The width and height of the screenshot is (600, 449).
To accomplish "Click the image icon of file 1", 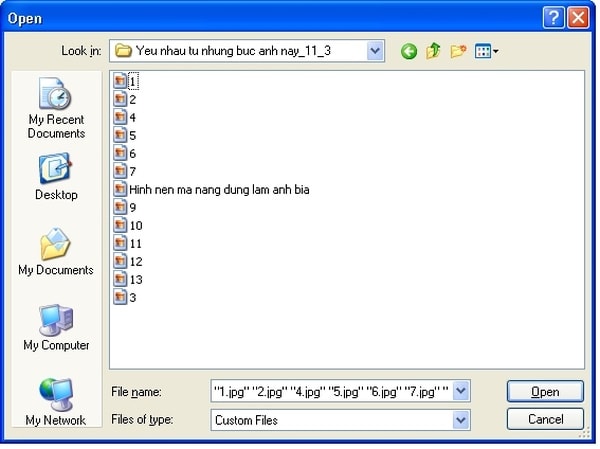I will pos(120,81).
